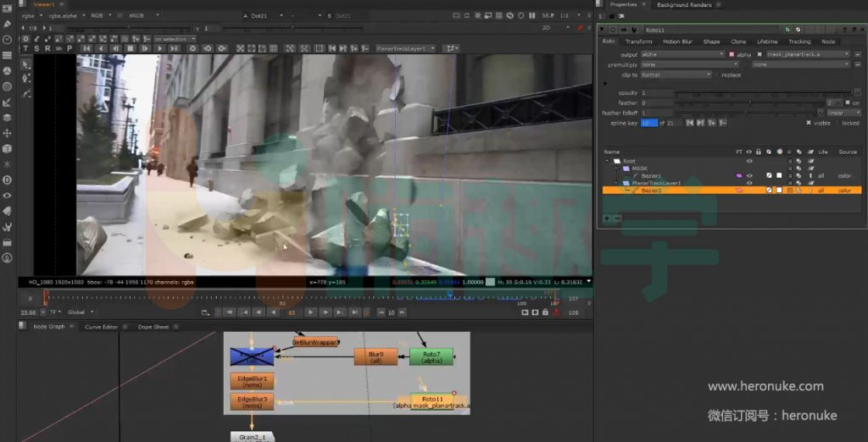Select the DeBlurWrapper node
Image resolution: width=868 pixels, height=442 pixels.
[x=315, y=342]
